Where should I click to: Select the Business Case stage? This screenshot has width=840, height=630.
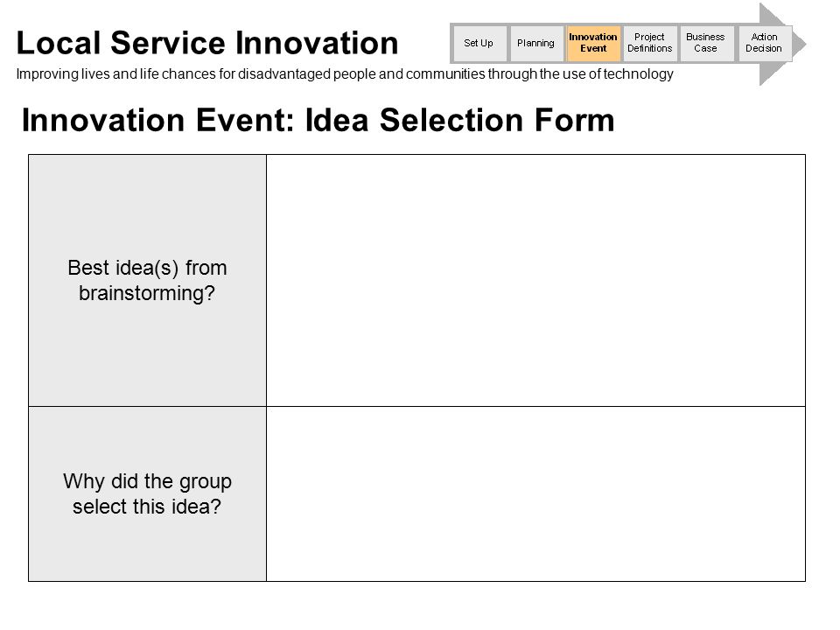705,44
